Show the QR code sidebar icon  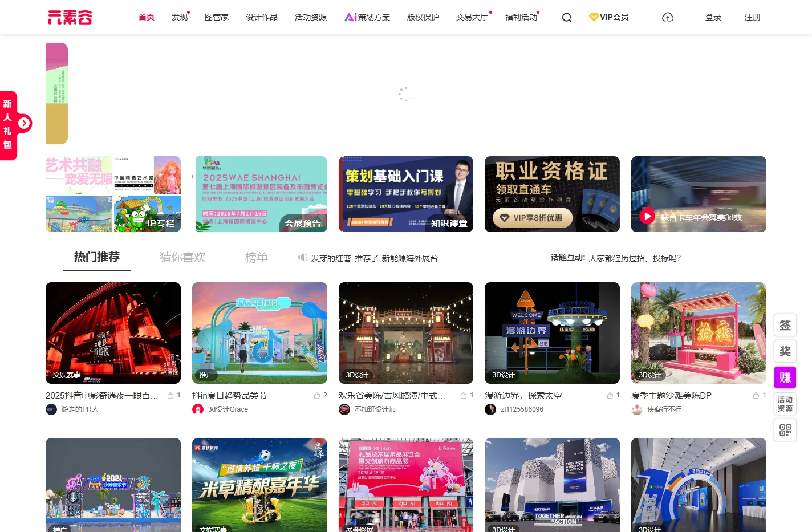785,430
